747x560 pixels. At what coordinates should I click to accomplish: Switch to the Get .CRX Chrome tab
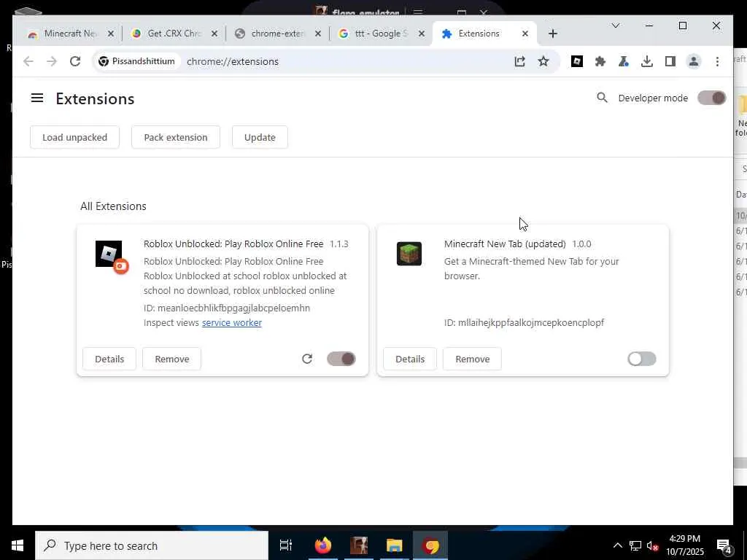click(x=174, y=34)
